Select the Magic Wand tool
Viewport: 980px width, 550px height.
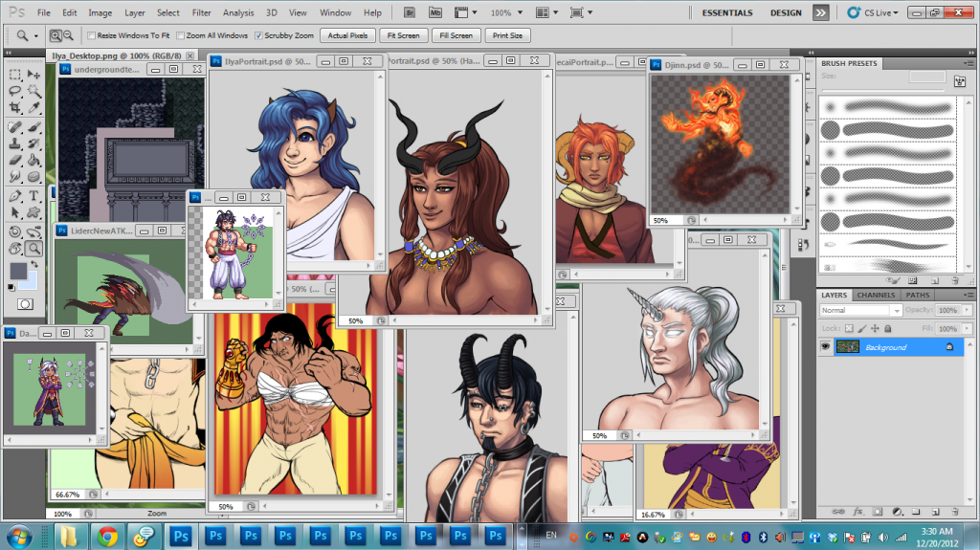[x=33, y=91]
